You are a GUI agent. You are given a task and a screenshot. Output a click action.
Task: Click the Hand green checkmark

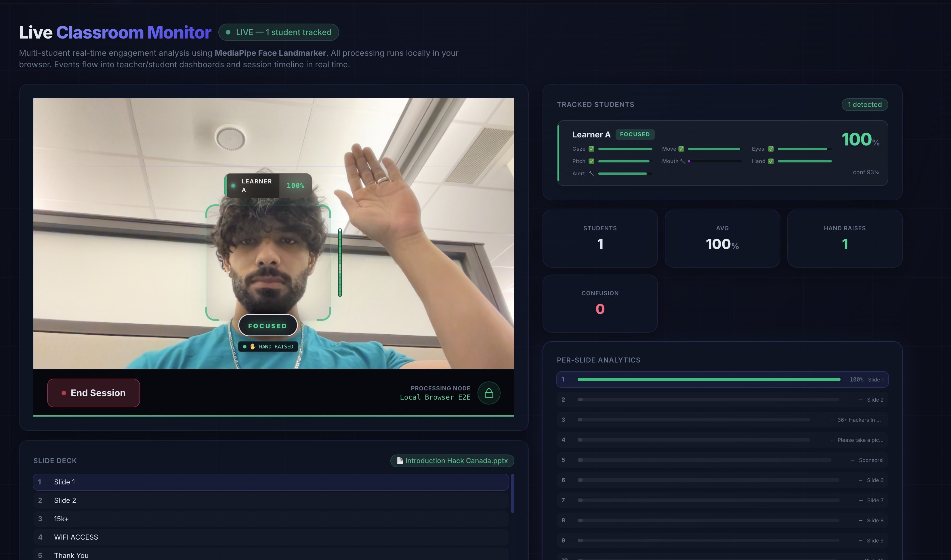coord(771,161)
